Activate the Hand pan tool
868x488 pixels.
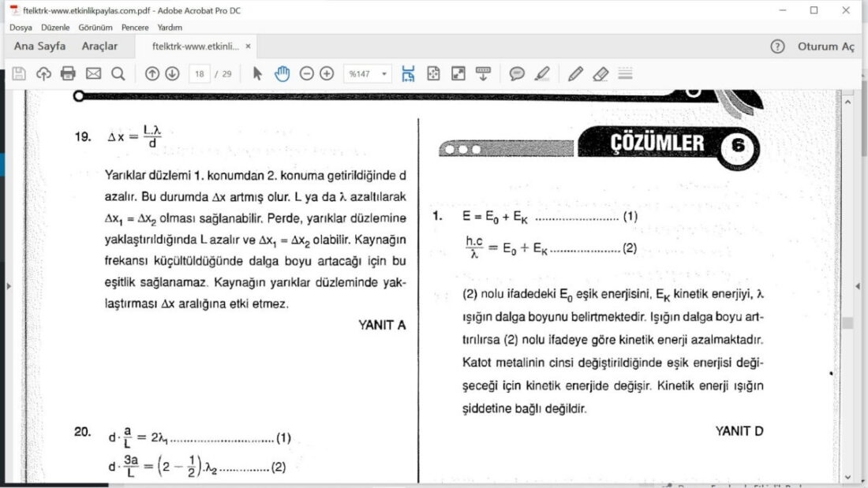[282, 73]
